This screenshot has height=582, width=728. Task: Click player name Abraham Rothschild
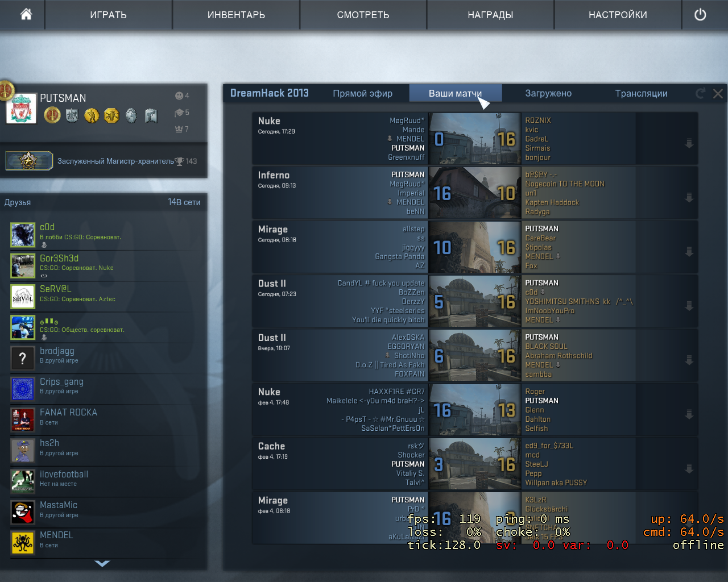[x=559, y=356]
